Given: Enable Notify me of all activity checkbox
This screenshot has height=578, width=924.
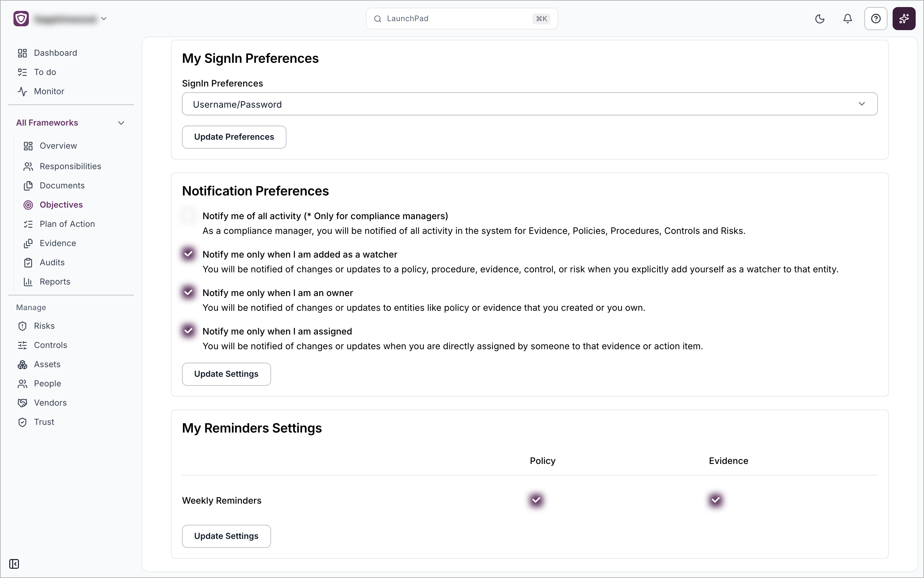Looking at the screenshot, I should click(188, 216).
